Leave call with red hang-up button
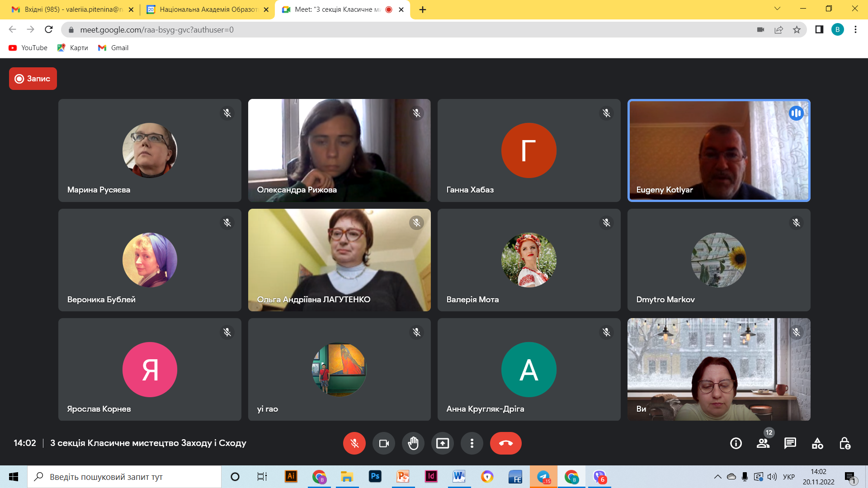The image size is (868, 488). click(x=506, y=443)
